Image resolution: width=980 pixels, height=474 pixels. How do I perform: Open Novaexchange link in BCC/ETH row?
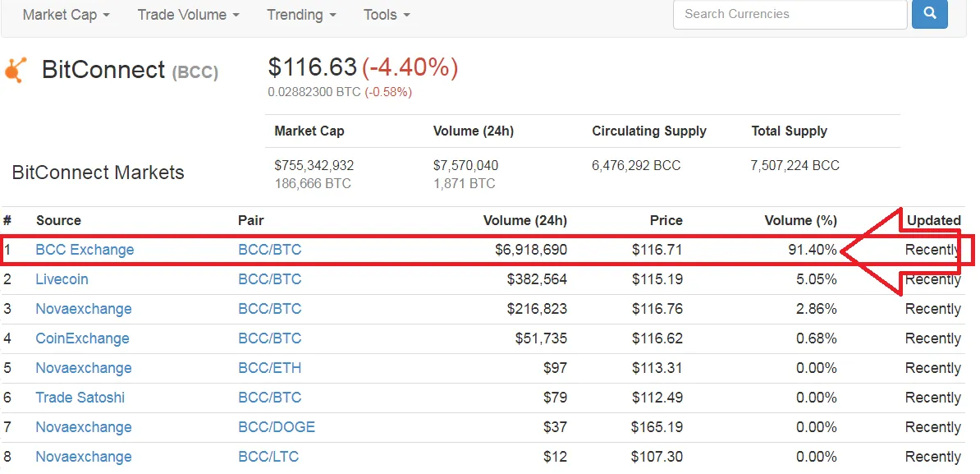(84, 368)
